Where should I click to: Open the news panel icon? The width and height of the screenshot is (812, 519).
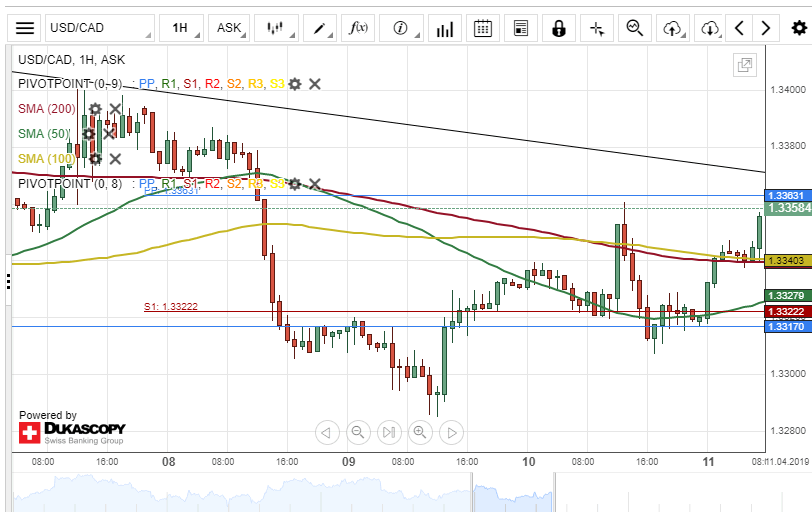tap(520, 28)
